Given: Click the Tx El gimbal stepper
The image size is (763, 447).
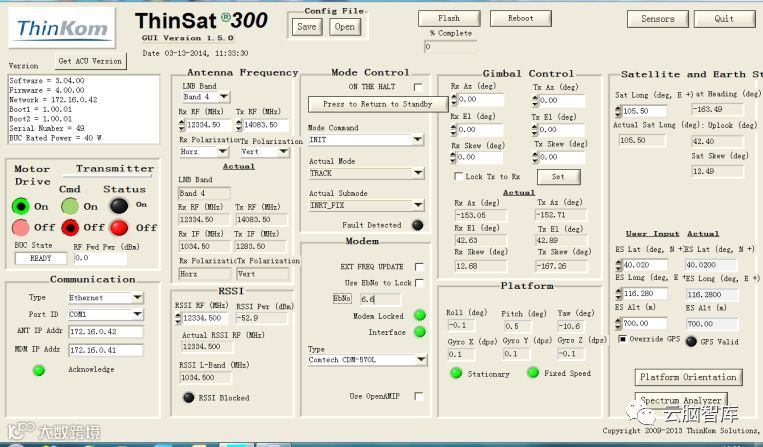Looking at the screenshot, I should click(x=535, y=130).
